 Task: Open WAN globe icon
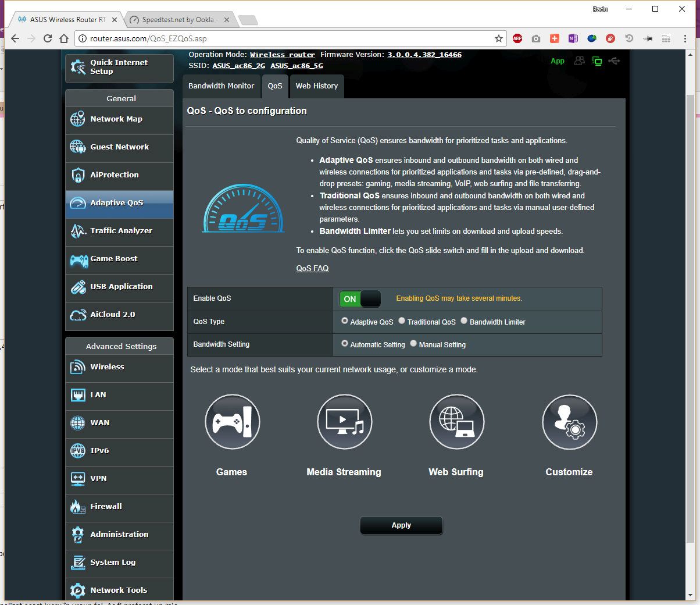point(78,423)
